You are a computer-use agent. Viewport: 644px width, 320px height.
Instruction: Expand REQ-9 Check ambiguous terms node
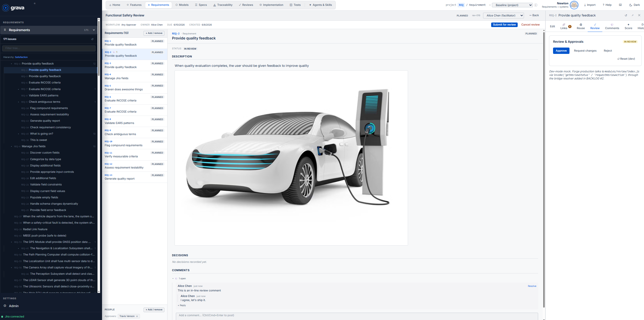(x=19, y=102)
